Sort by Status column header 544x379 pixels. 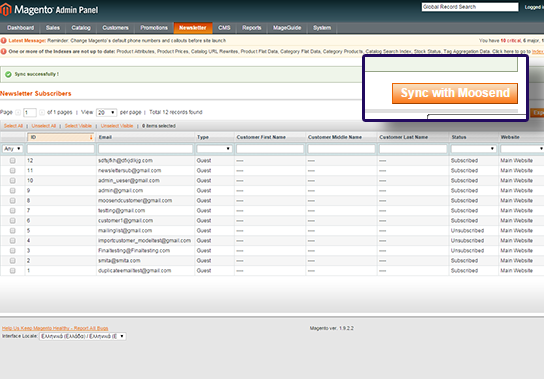pyautogui.click(x=459, y=137)
